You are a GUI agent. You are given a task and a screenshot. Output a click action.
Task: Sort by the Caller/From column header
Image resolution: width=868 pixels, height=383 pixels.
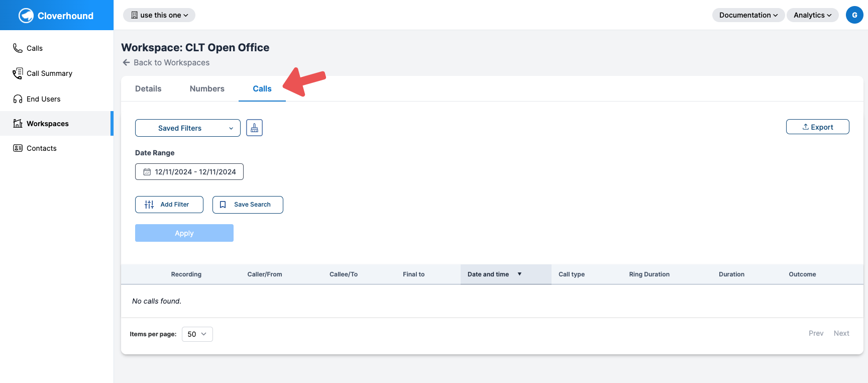tap(265, 274)
